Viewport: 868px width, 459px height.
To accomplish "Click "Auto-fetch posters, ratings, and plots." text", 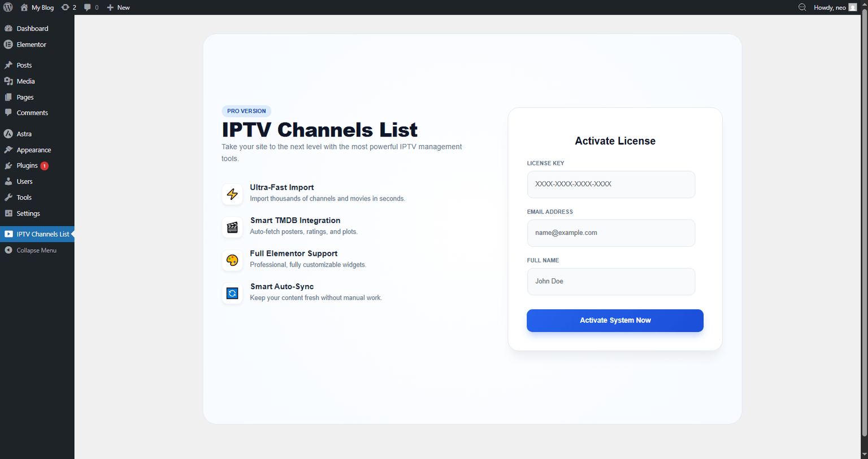I will 304,231.
